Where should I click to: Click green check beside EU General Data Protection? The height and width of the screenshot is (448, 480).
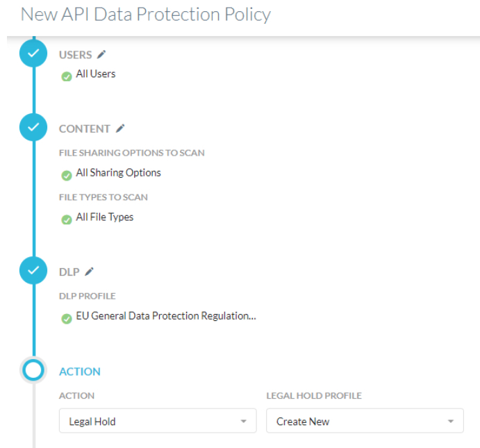click(x=67, y=319)
